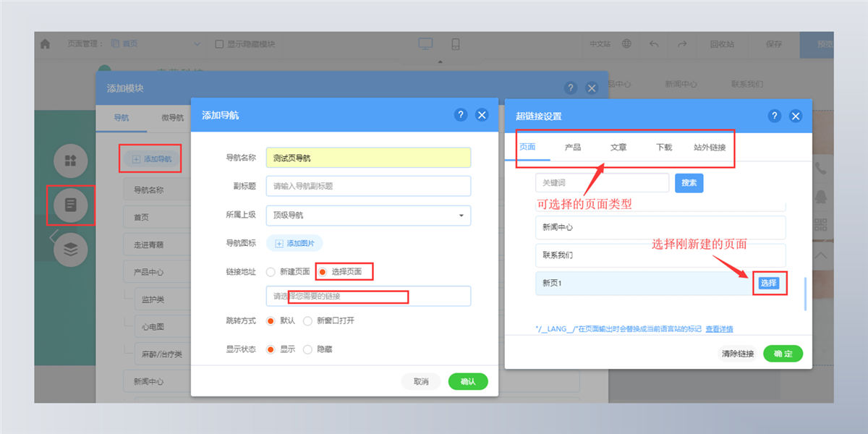
Task: Enable the 显示隐藏模块 checkbox
Action: (x=219, y=44)
